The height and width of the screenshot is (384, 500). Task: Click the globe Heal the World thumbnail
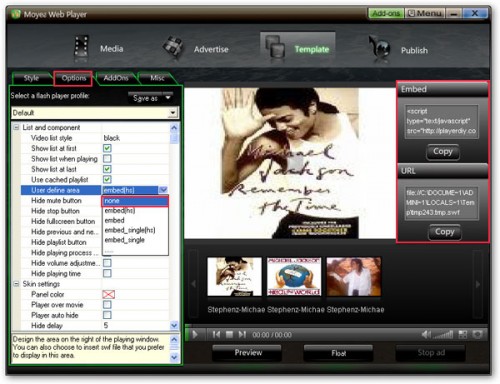click(294, 277)
